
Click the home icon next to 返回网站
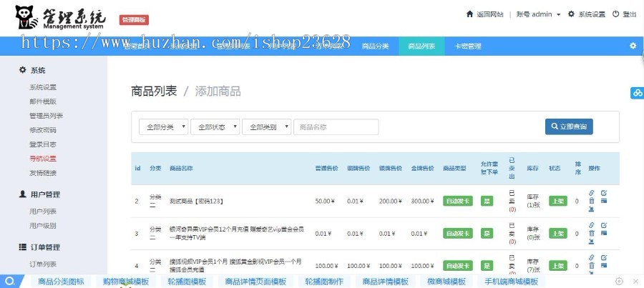(x=470, y=14)
